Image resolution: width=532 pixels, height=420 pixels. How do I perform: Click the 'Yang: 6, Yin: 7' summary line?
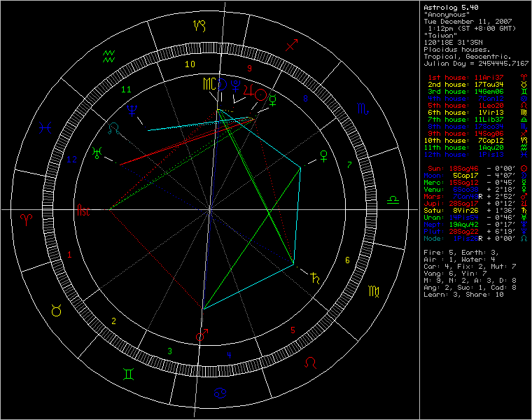point(455,274)
